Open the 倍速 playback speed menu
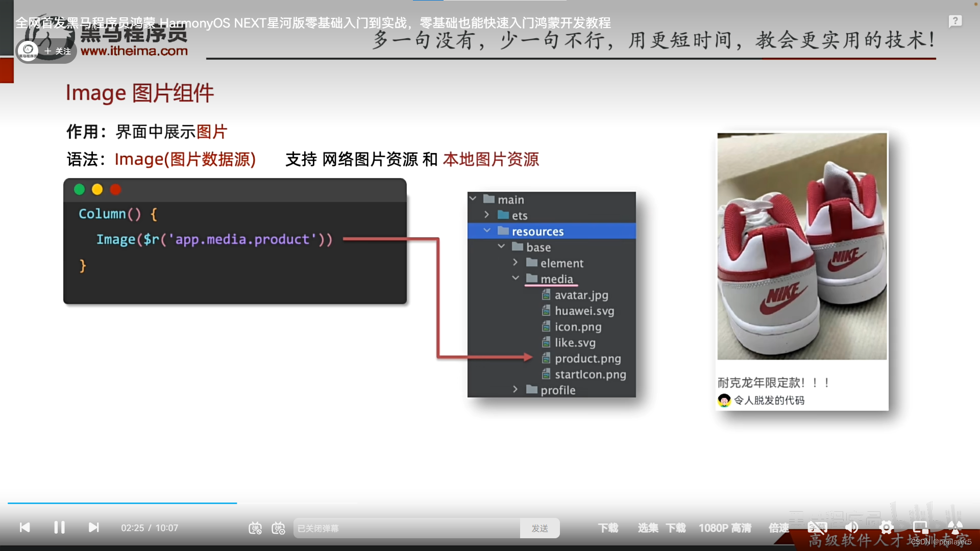The image size is (980, 551). pos(779,528)
